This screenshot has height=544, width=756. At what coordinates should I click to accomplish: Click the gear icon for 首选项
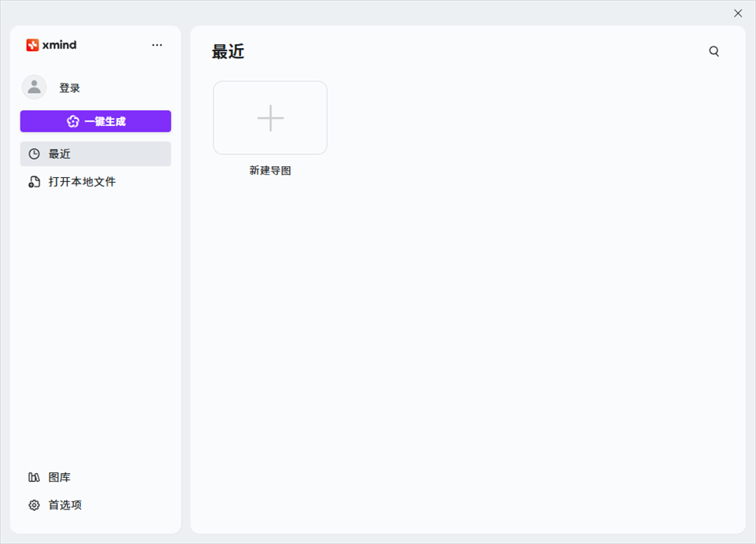pos(34,505)
